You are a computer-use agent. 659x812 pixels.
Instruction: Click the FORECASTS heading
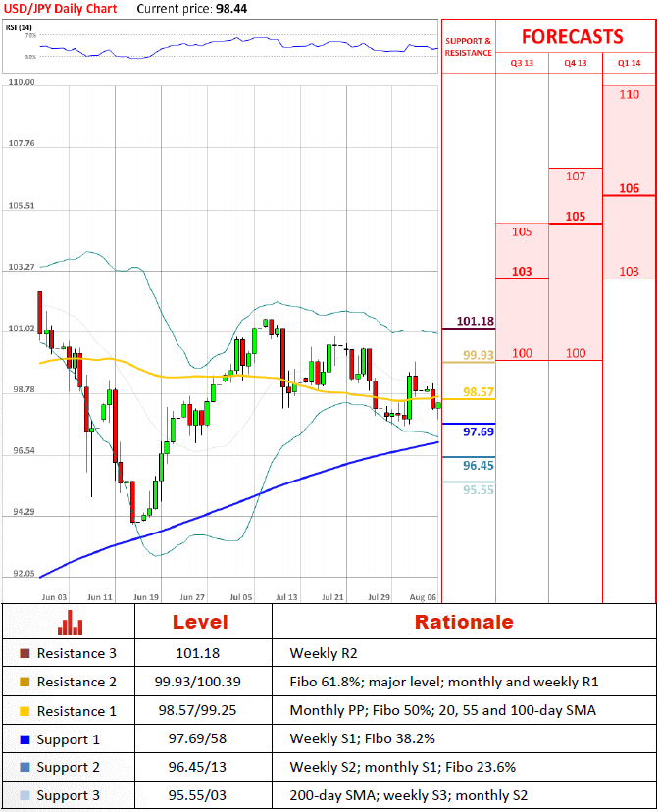click(x=572, y=37)
